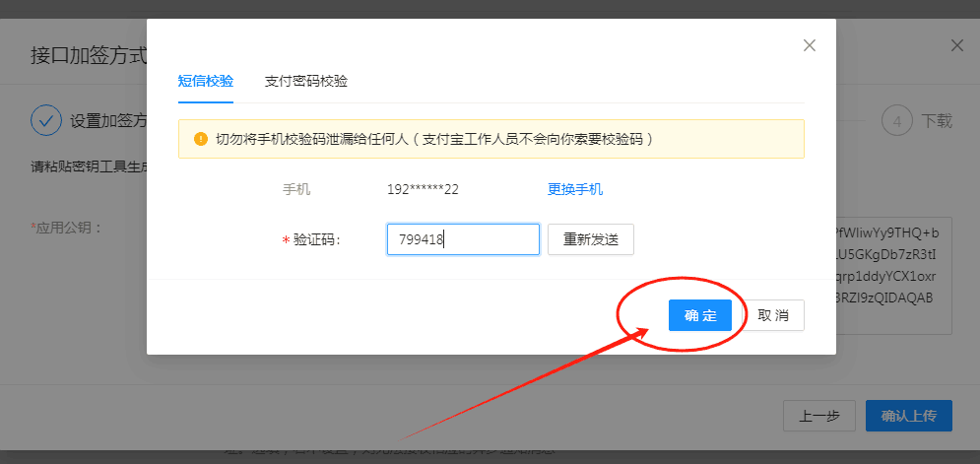Click 确认上传 in the background dialog
This screenshot has height=464, width=980.
[909, 416]
